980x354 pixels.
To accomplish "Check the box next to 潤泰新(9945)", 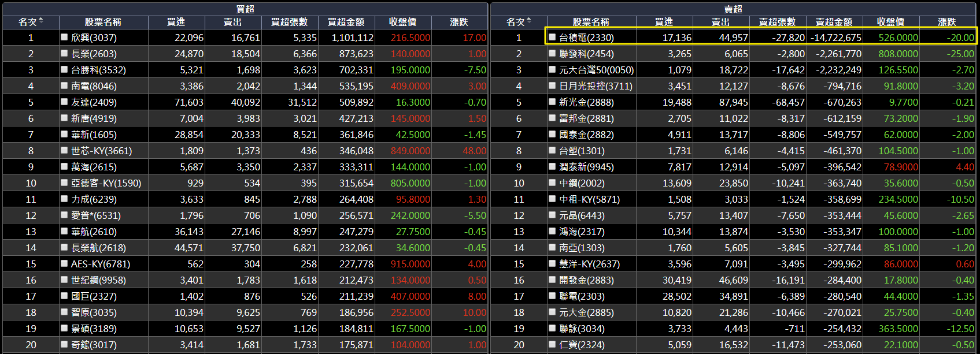I will (552, 166).
